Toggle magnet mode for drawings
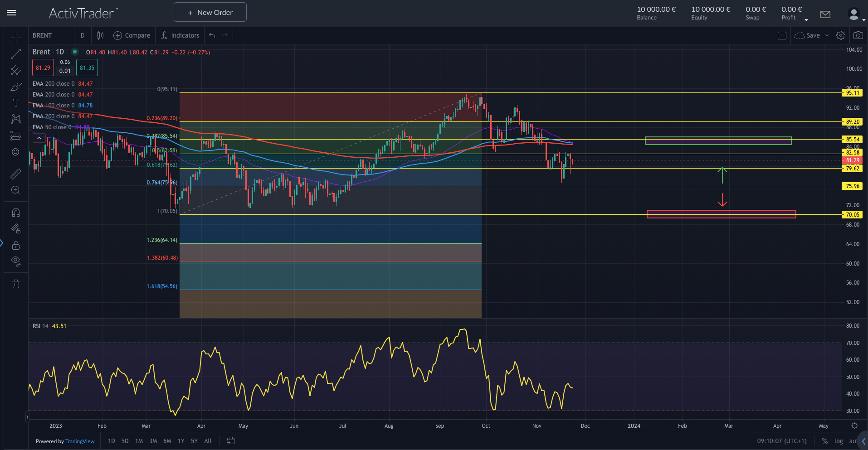 tap(16, 213)
